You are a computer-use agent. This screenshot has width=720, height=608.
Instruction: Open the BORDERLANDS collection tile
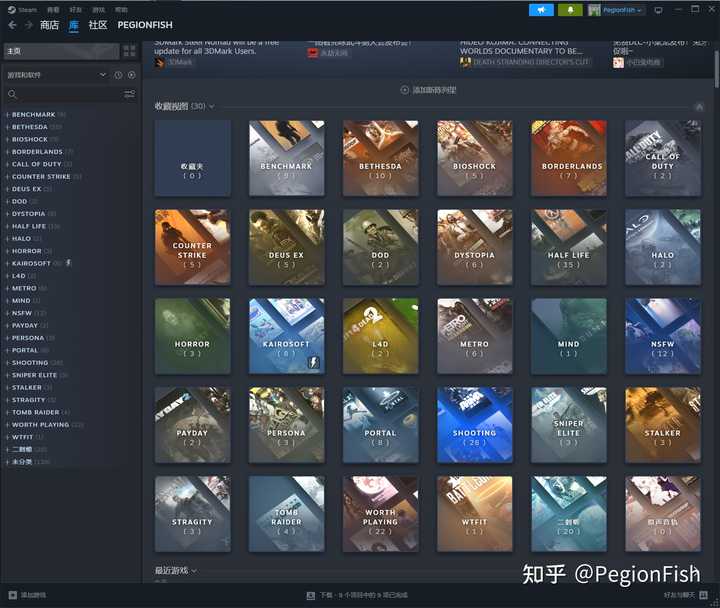568,158
